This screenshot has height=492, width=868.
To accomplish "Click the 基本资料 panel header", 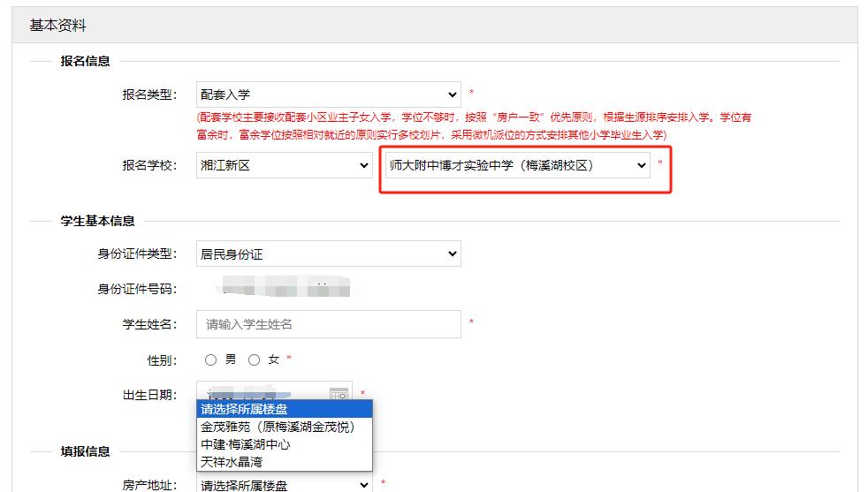I will (x=58, y=25).
